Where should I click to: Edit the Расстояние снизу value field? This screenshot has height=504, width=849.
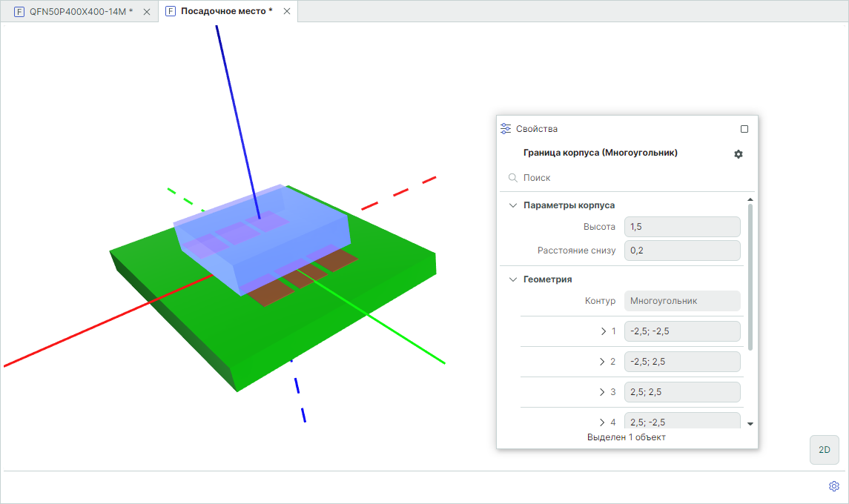pos(682,251)
